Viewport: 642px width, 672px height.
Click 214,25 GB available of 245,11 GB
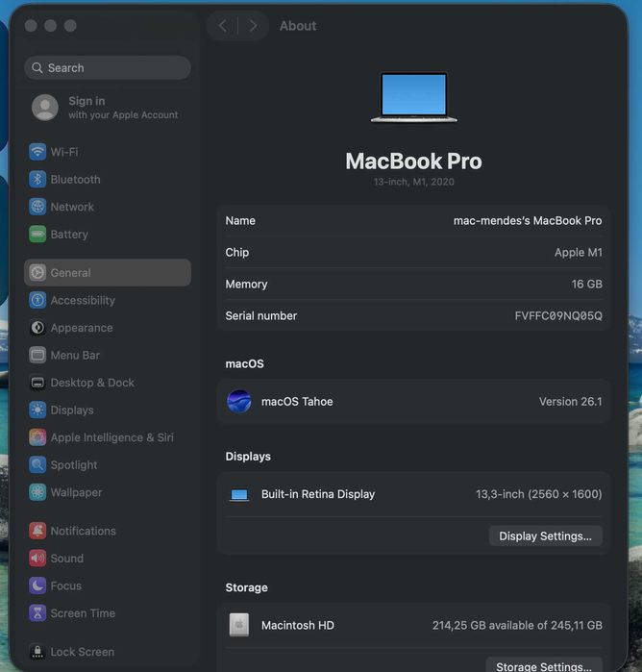tap(517, 625)
